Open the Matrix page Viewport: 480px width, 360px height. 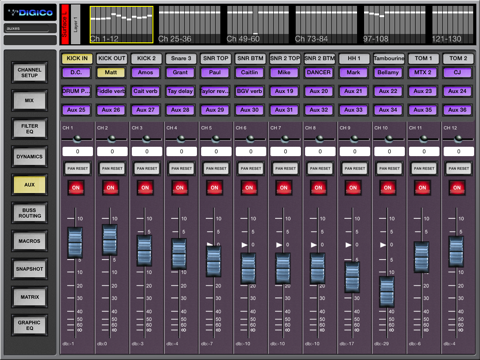30,297
